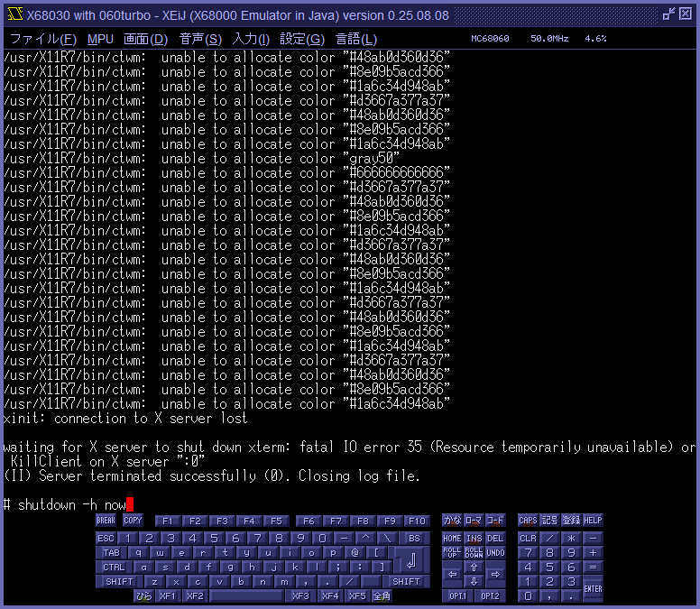Viewport: 700px width, 609px height.
Task: Click the MC68060 status indicator
Action: [490, 39]
